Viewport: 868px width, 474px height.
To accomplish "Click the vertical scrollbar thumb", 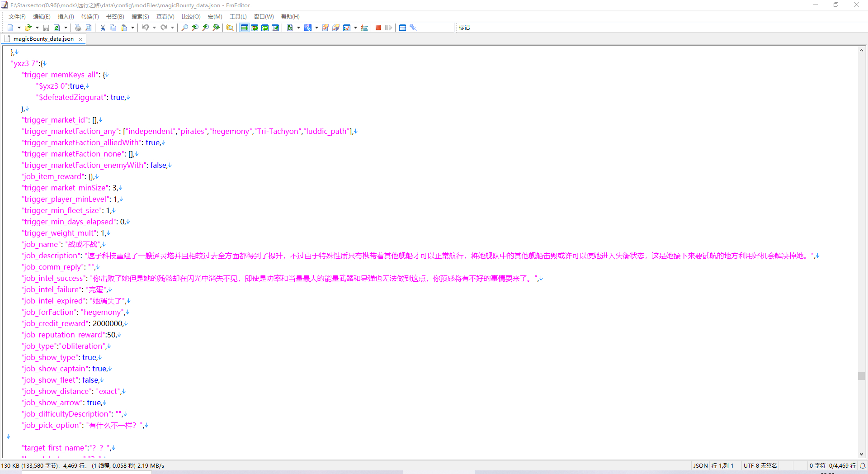I will [x=861, y=376].
